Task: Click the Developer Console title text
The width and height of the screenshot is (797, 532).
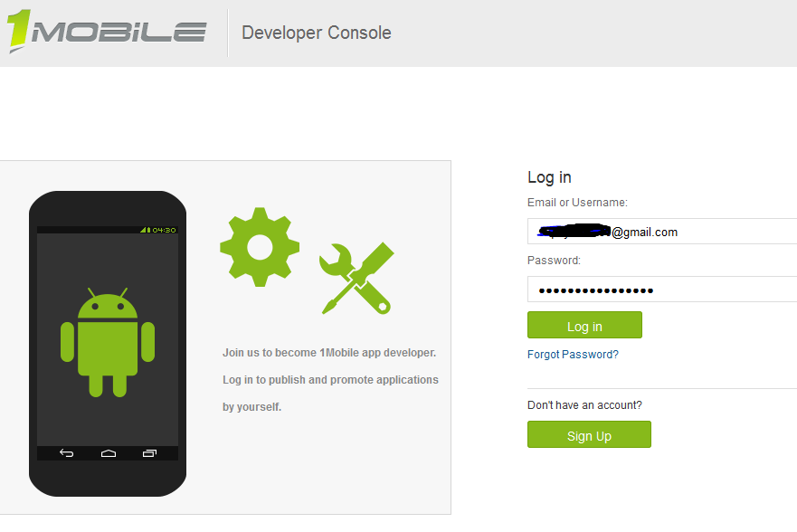Action: pos(316,33)
